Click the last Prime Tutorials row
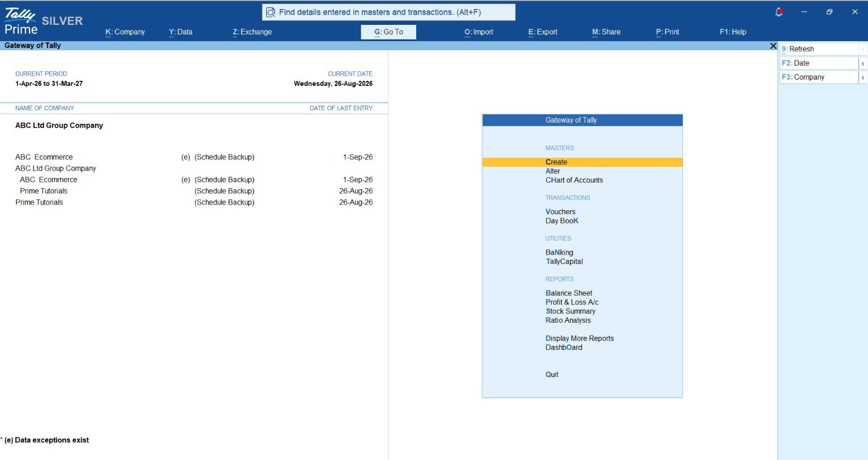Image resolution: width=868 pixels, height=460 pixels. point(194,202)
